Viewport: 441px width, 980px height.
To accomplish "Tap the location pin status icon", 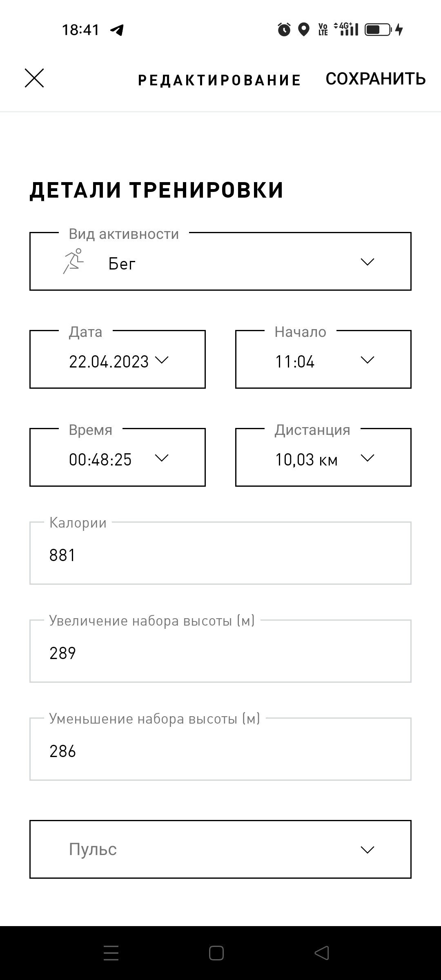I will coord(303,29).
